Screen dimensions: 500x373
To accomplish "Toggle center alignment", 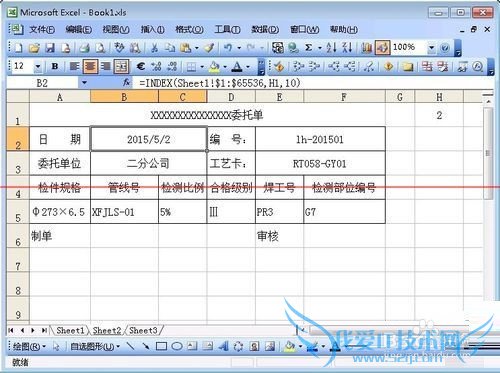I will [x=90, y=67].
